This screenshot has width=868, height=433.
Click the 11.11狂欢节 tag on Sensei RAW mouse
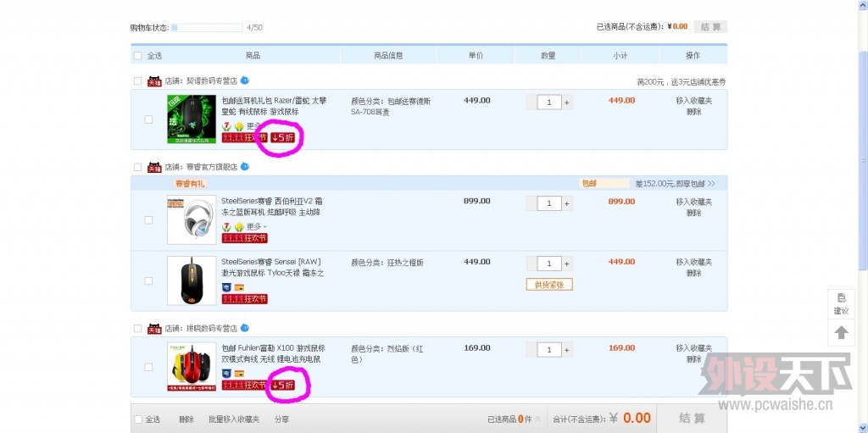coord(245,299)
